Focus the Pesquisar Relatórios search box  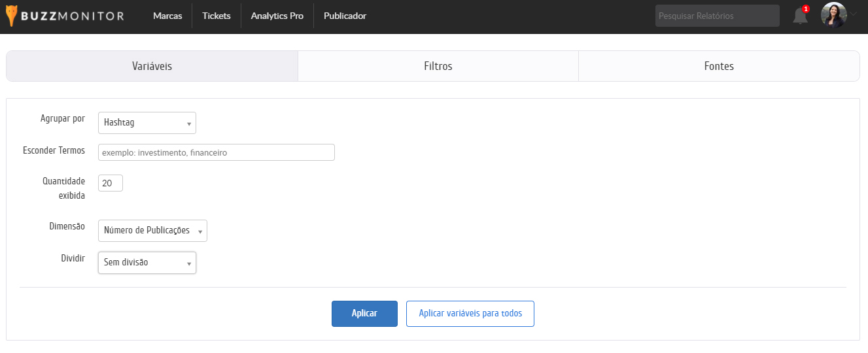(x=717, y=16)
